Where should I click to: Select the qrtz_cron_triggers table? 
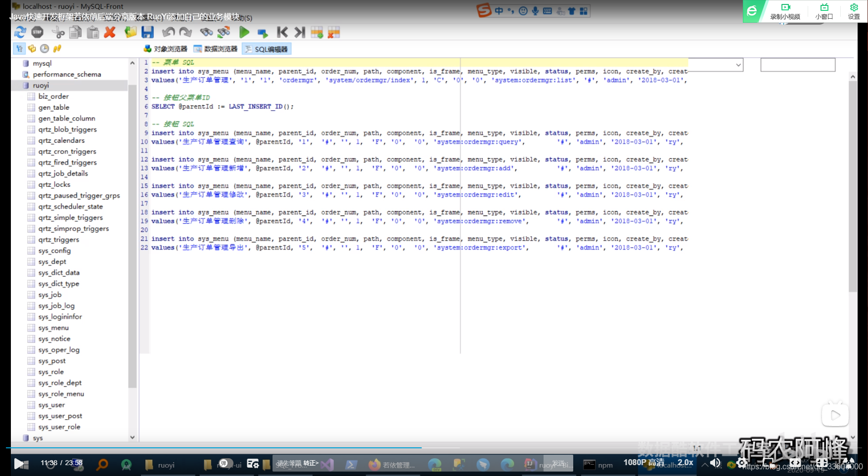pos(67,151)
